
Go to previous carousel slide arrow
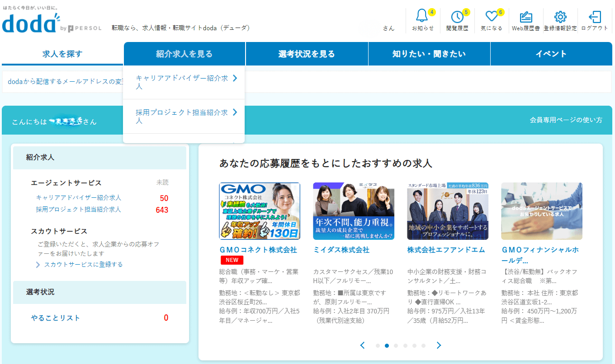tap(362, 345)
